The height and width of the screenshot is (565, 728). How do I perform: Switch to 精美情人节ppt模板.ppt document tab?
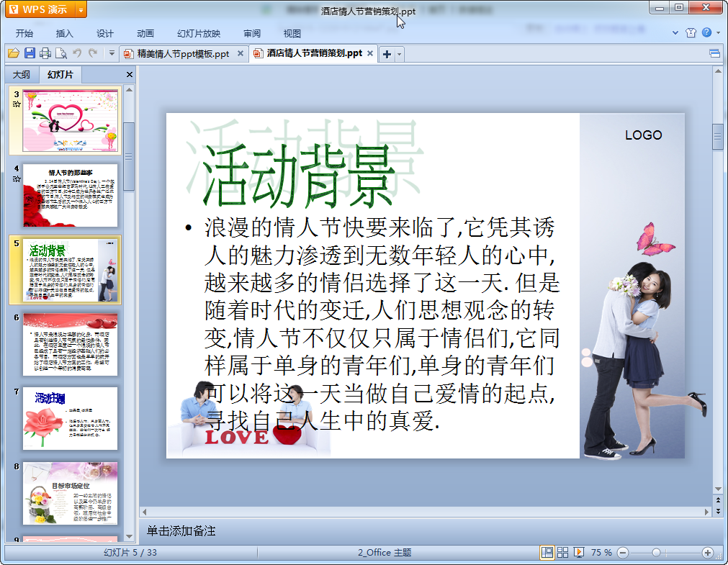183,54
